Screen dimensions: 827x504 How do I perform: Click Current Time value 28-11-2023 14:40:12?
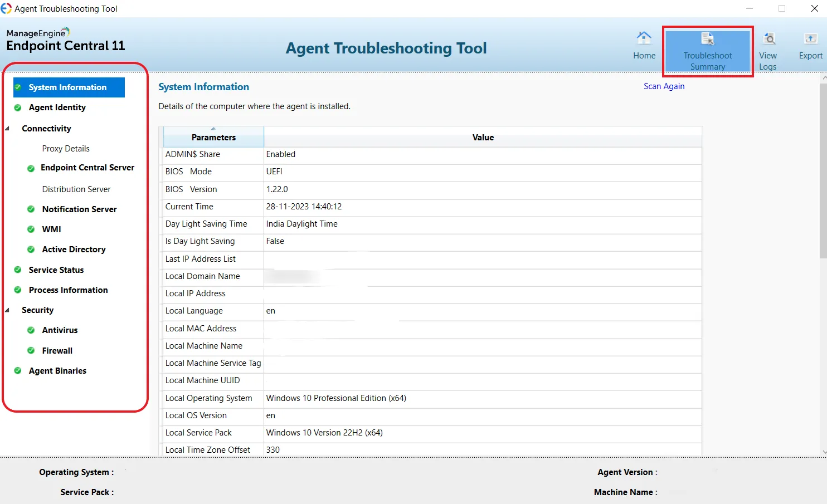click(304, 207)
